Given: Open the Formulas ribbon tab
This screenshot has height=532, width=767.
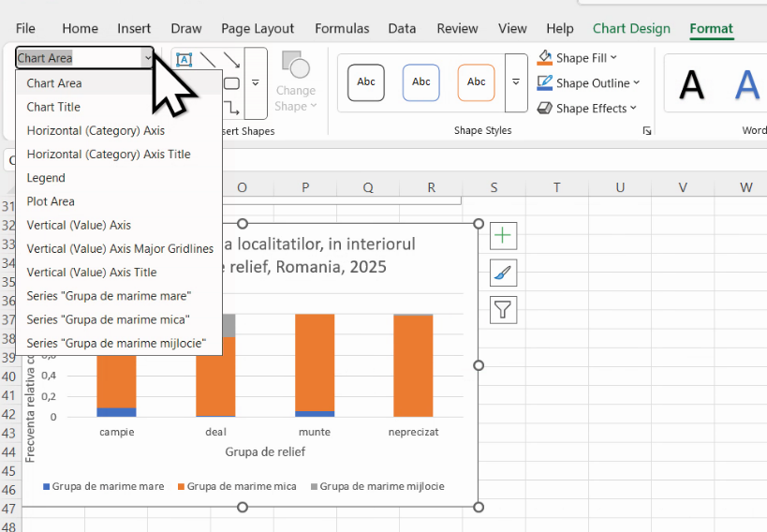Looking at the screenshot, I should (x=342, y=28).
